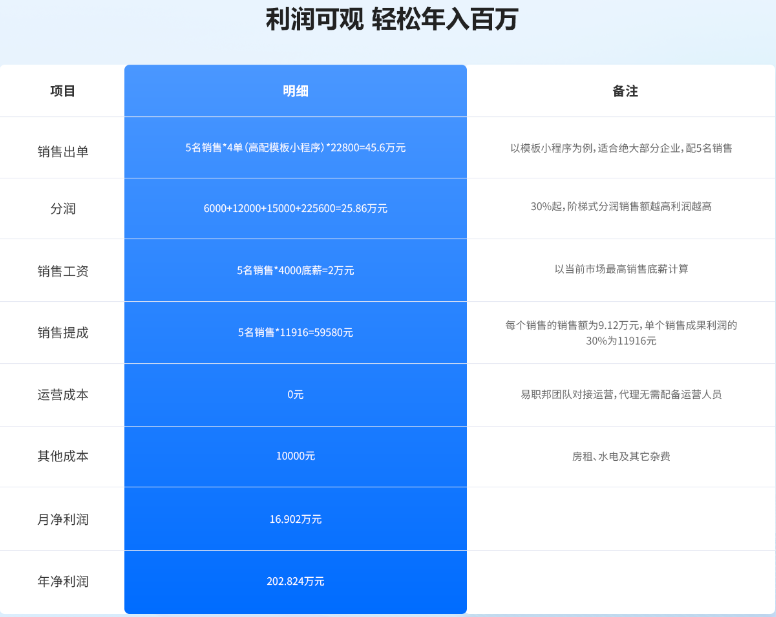Click the 销售出单 row label
Screen dimensions: 776x617
63,151
